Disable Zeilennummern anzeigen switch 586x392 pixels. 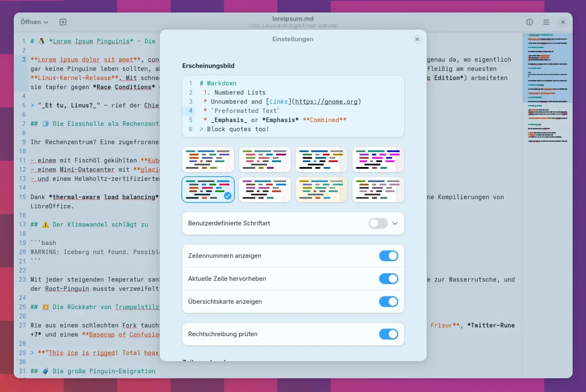[388, 256]
